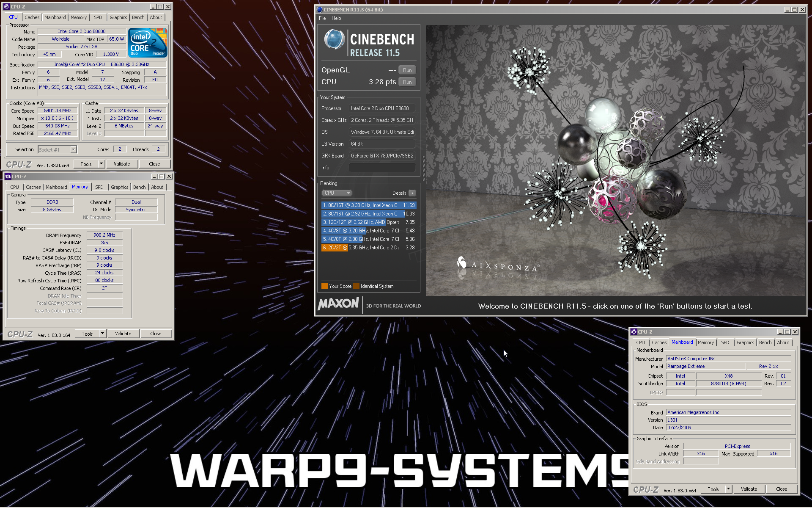
Task: Open the About tab in CPU-Z Mainboard window
Action: 783,342
